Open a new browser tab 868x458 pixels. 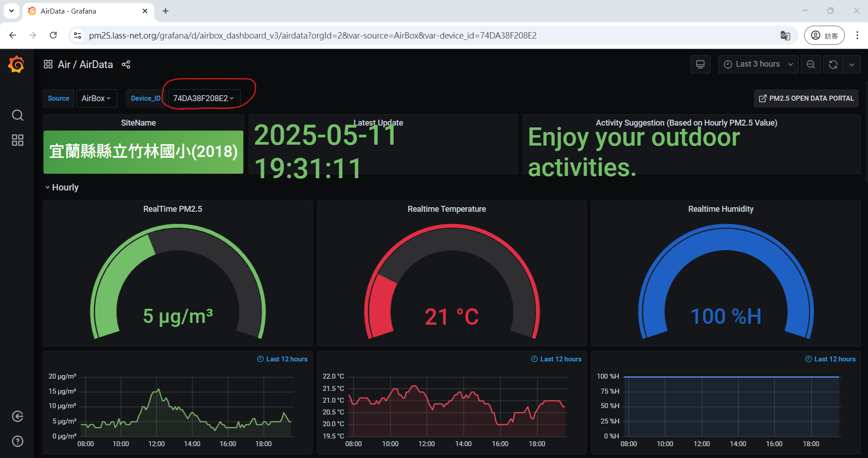click(166, 11)
